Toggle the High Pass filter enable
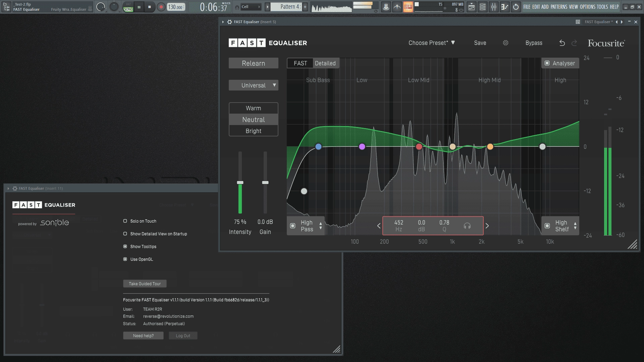 tap(292, 226)
